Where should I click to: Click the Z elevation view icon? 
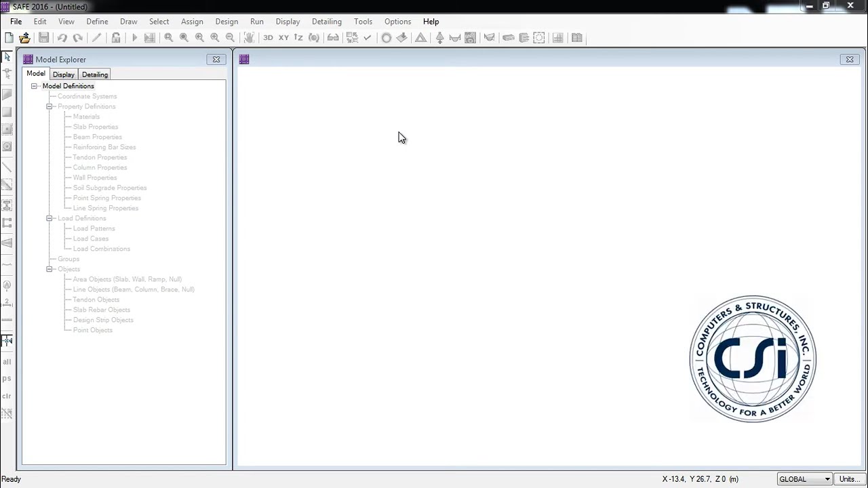click(x=298, y=38)
